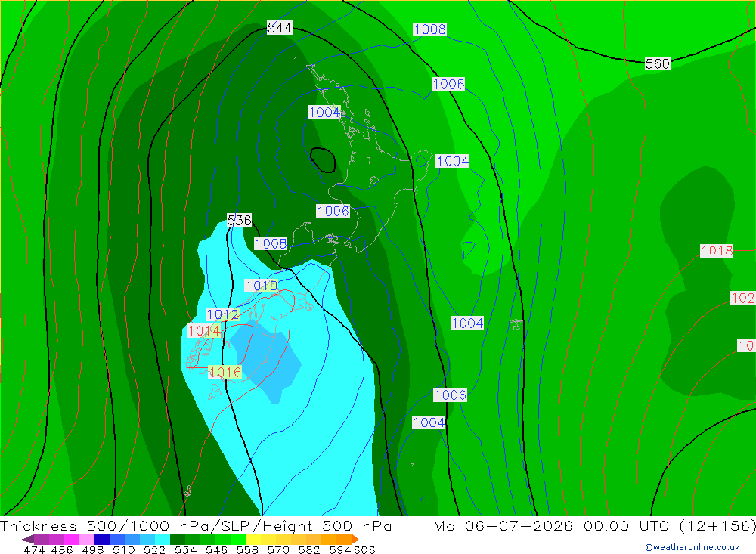The image size is (756, 554).
Task: Pick the darkest green legend swatch
Action: coord(178,539)
